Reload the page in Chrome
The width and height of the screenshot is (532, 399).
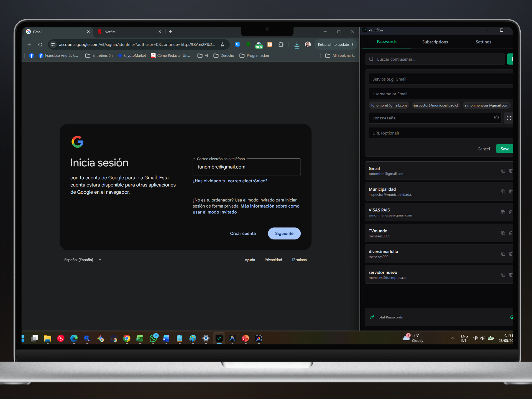[x=40, y=45]
